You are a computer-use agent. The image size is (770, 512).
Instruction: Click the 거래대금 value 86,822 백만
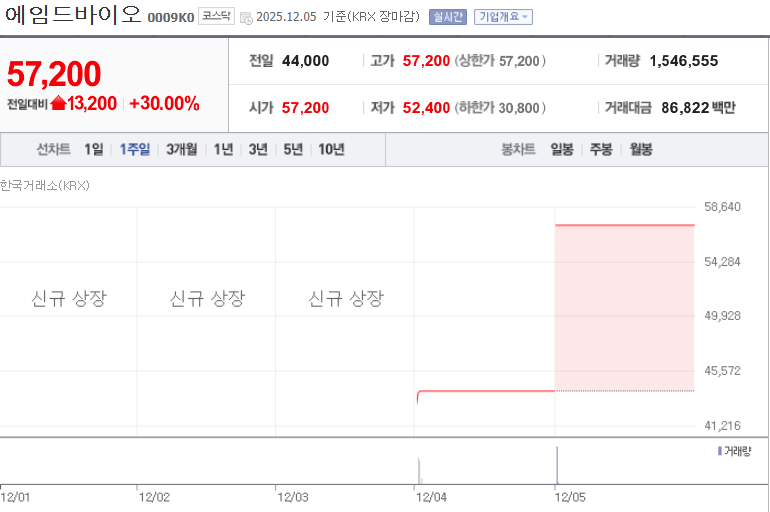[x=698, y=108]
